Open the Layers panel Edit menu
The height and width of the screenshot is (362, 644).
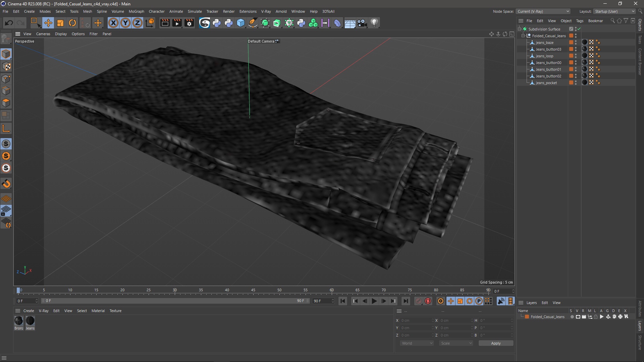(x=545, y=303)
